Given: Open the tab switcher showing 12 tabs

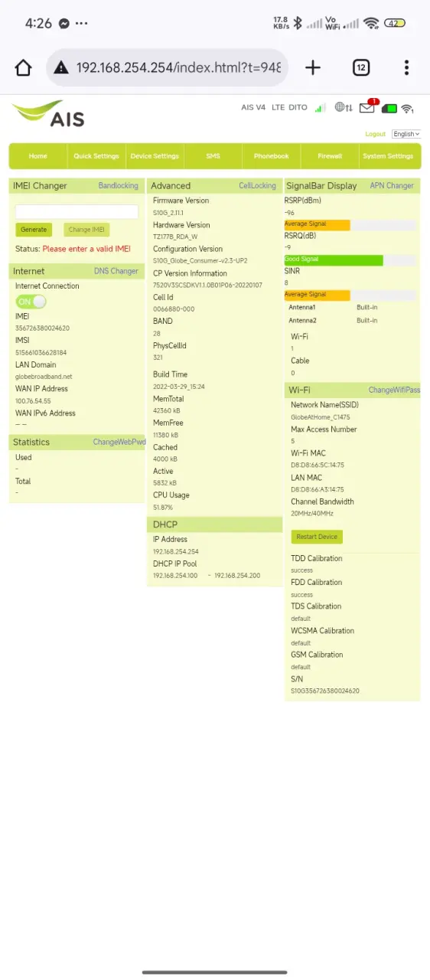Looking at the screenshot, I should point(361,67).
